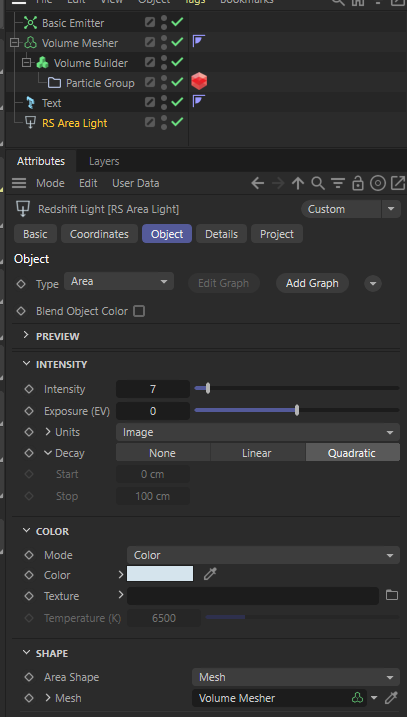Click the Intensity slider handle

tap(208, 388)
